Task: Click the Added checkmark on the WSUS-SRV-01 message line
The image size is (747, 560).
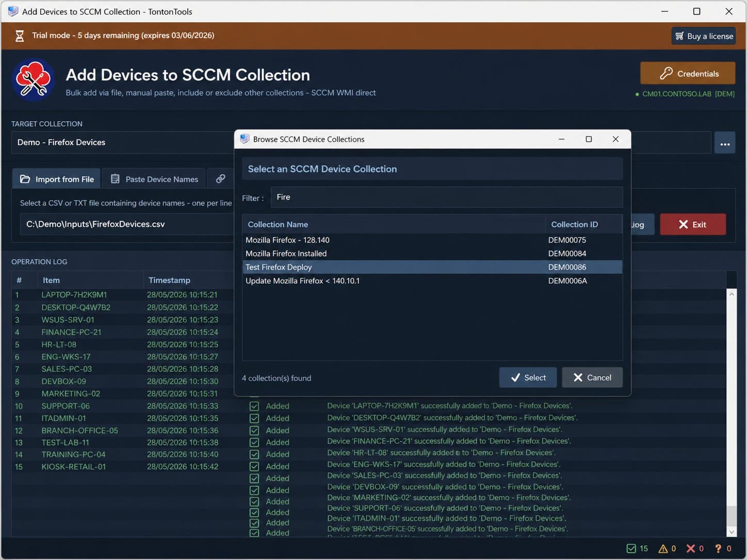Action: [x=254, y=431]
